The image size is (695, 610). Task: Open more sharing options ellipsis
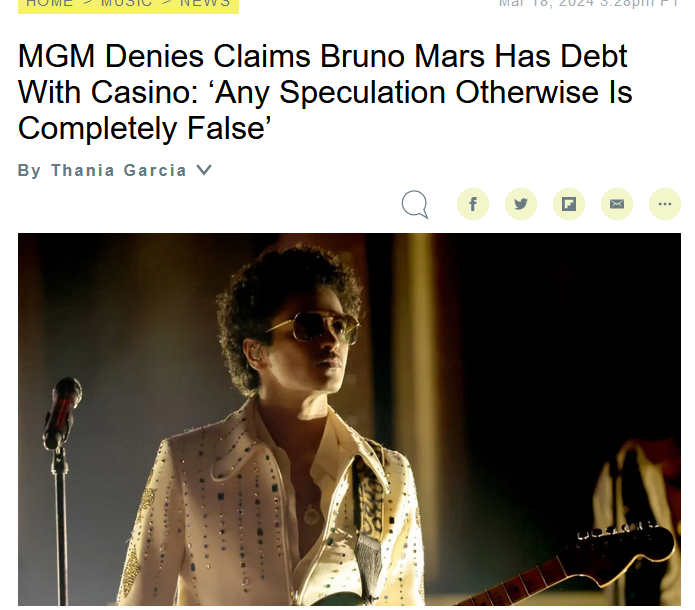pyautogui.click(x=664, y=204)
